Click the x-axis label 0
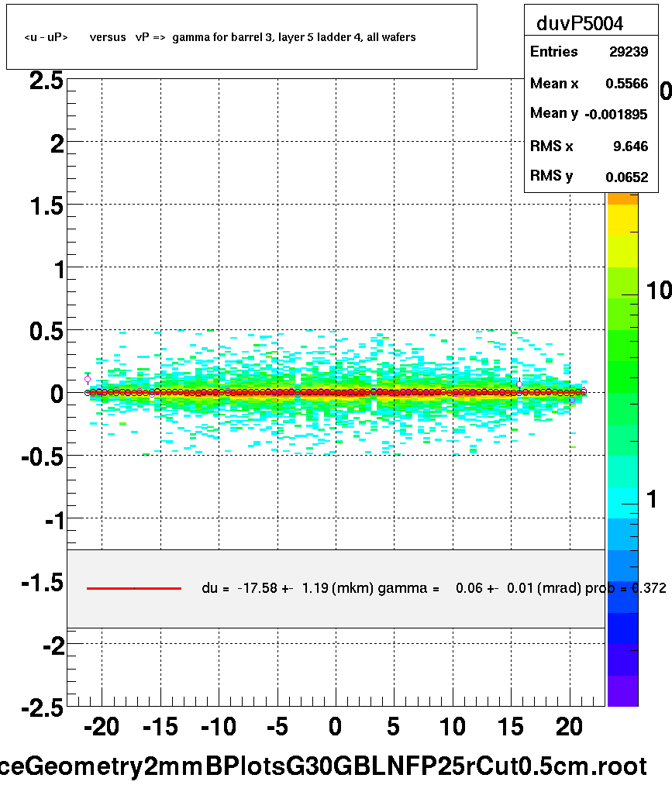672x785 pixels. (336, 726)
